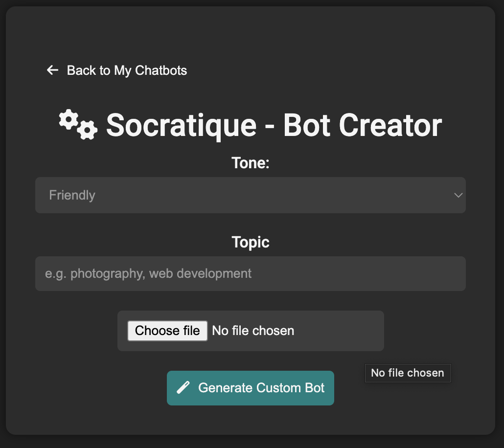
Task: Click the 'No file chosen' text beside Choose file
Action: click(x=253, y=331)
